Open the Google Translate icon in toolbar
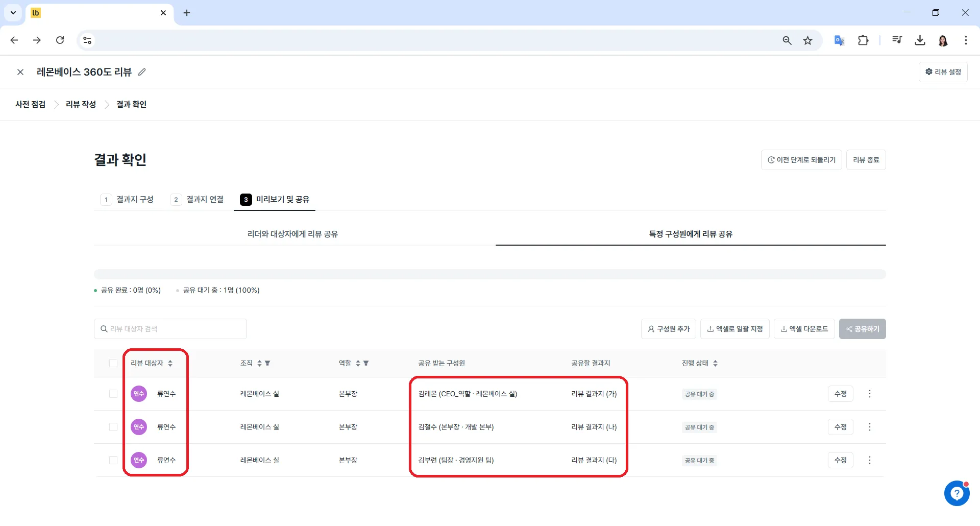Viewport: 980px width, 526px height. [x=839, y=40]
